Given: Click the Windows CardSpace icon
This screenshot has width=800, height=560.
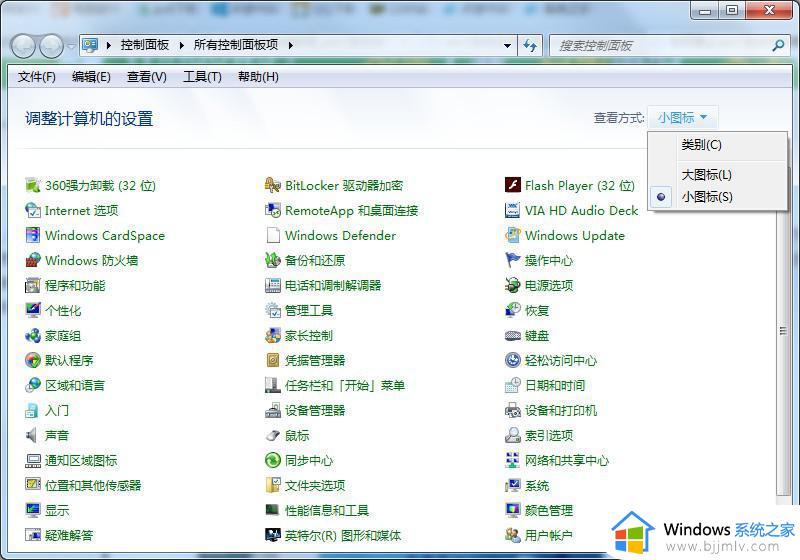Looking at the screenshot, I should pos(33,235).
